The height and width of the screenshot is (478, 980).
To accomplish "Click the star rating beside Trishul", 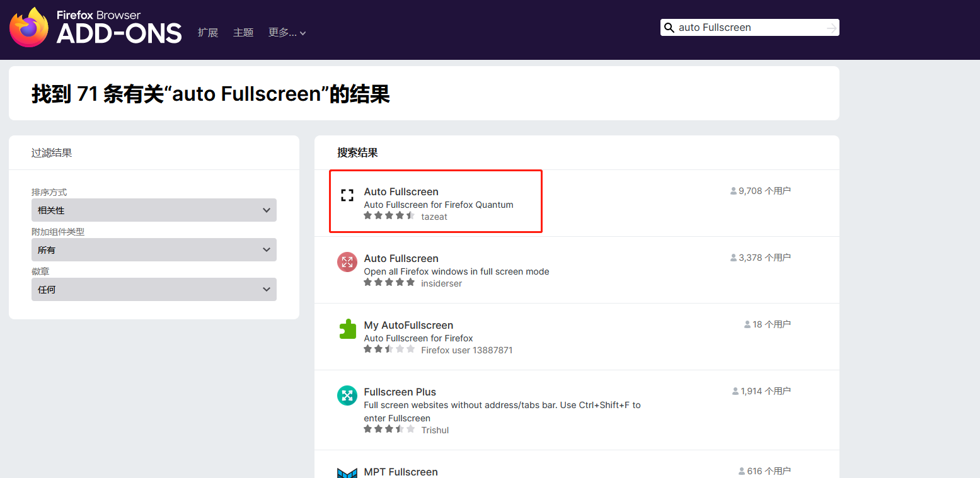I will (389, 430).
